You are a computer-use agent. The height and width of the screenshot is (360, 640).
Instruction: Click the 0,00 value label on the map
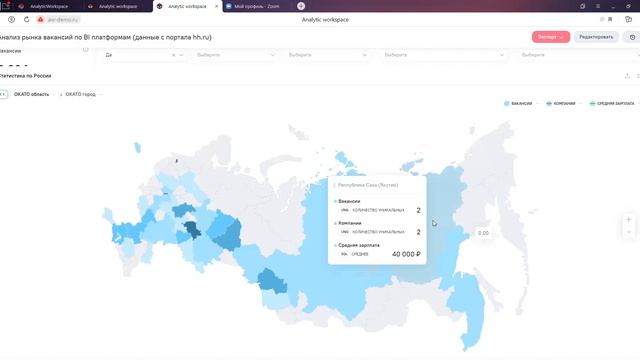[483, 233]
